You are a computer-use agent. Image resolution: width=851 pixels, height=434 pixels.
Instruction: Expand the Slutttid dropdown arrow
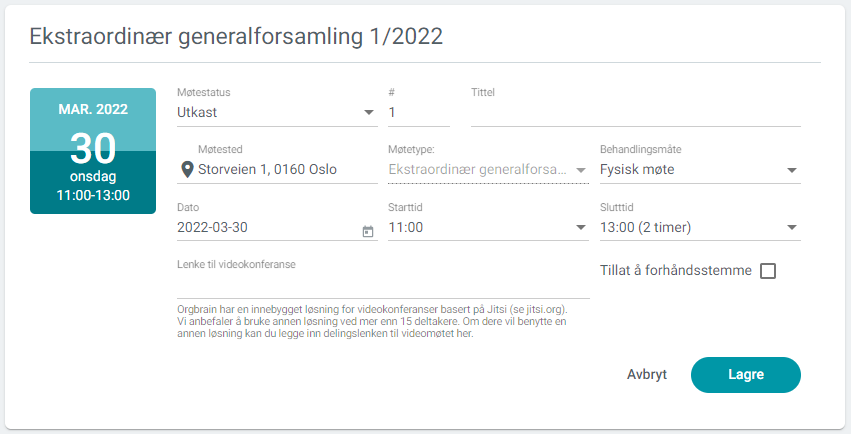click(x=792, y=227)
